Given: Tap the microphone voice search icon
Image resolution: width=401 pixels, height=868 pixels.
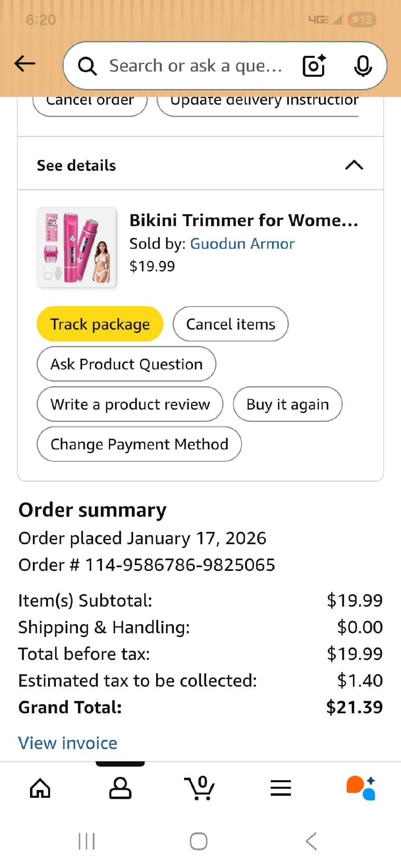Looking at the screenshot, I should pyautogui.click(x=363, y=66).
